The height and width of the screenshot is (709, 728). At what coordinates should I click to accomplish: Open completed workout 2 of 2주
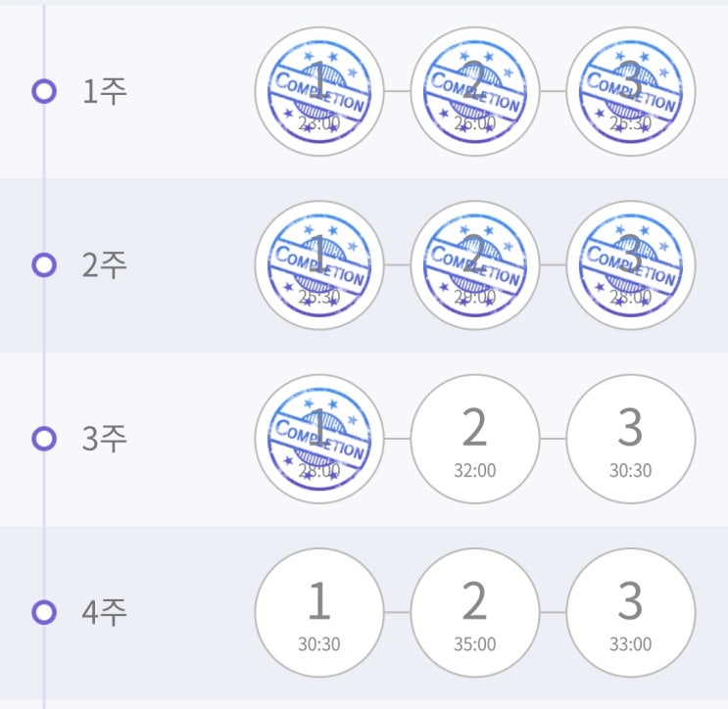tap(474, 264)
